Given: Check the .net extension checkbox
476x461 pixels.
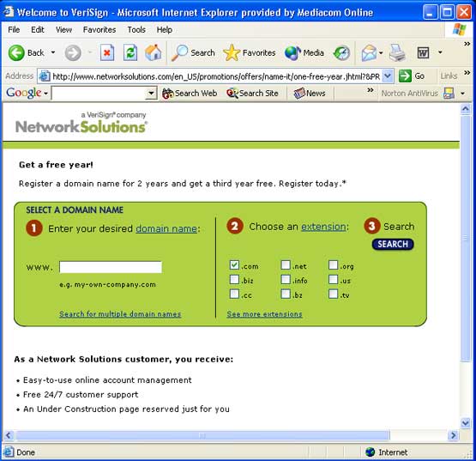Looking at the screenshot, I should point(286,265).
